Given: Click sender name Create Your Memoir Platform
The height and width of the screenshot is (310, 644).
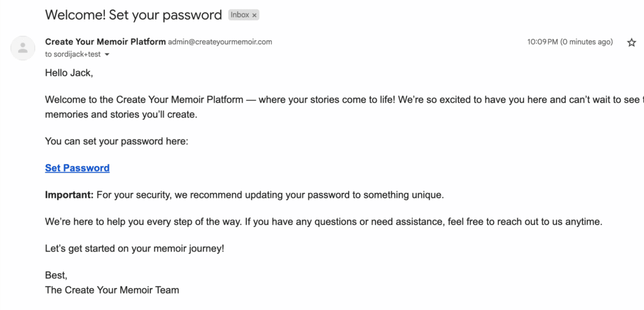Looking at the screenshot, I should coord(105,42).
